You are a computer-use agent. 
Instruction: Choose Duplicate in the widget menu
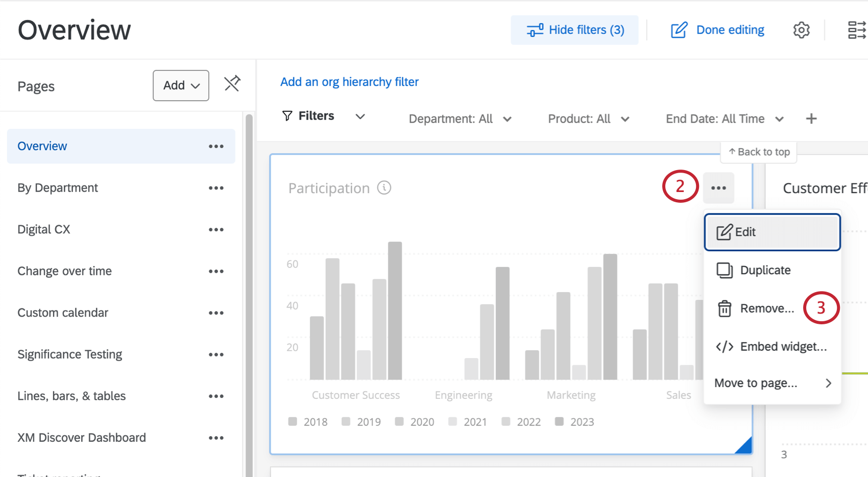pos(765,270)
